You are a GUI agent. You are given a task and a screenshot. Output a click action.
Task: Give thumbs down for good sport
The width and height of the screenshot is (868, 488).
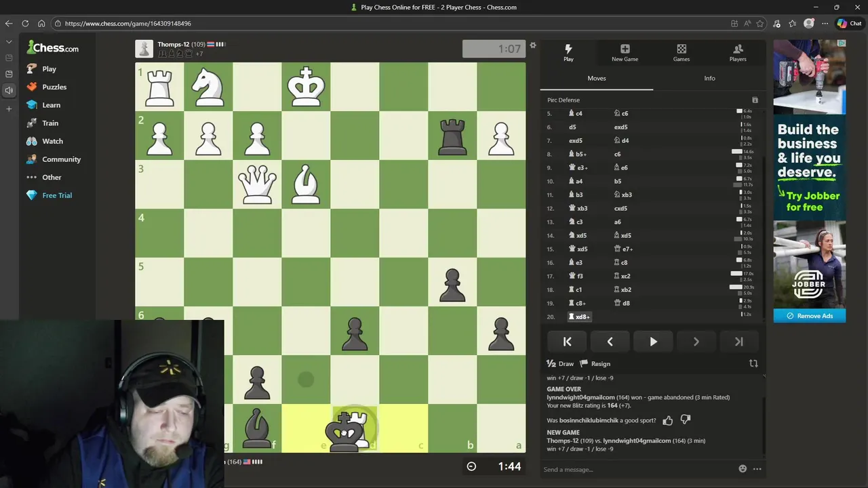click(x=686, y=420)
